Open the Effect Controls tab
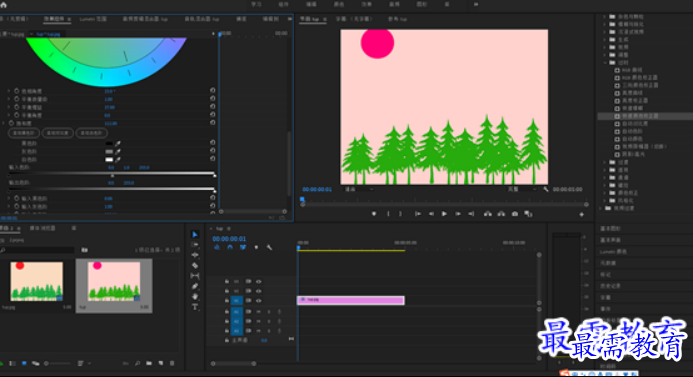Image resolution: width=693 pixels, height=377 pixels. pos(54,19)
